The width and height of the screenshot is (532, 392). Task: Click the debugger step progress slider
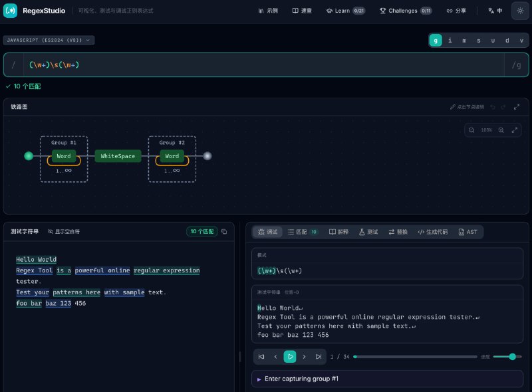pos(415,357)
